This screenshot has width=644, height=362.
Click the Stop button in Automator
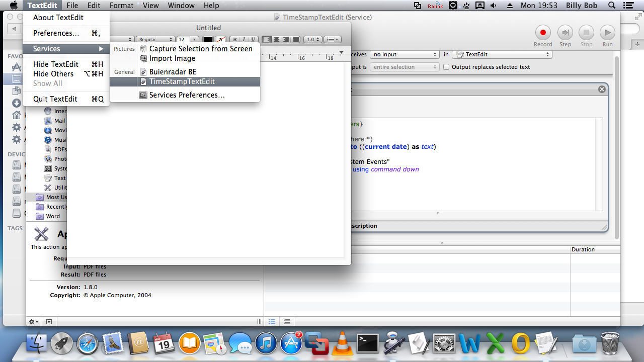(586, 36)
